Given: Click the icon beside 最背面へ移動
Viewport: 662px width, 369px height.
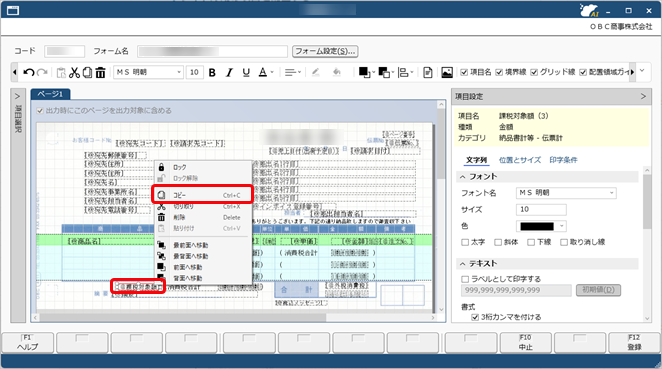Looking at the screenshot, I should [x=161, y=256].
